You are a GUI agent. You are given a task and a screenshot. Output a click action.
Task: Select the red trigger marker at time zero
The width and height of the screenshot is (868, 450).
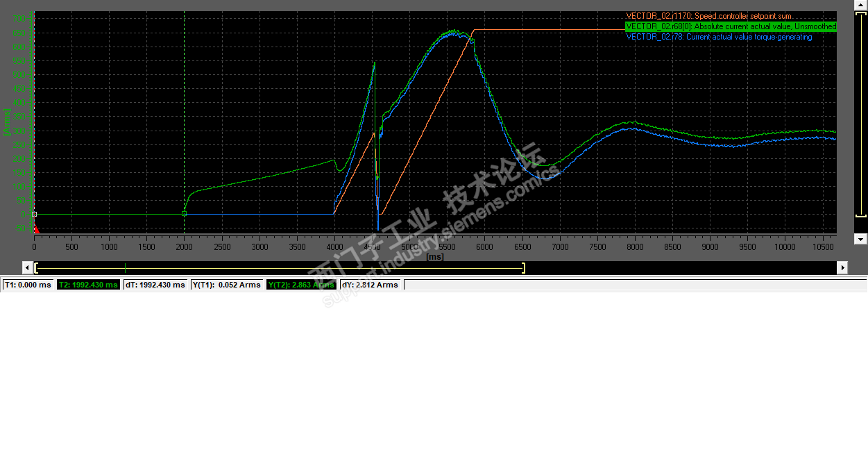coord(37,228)
